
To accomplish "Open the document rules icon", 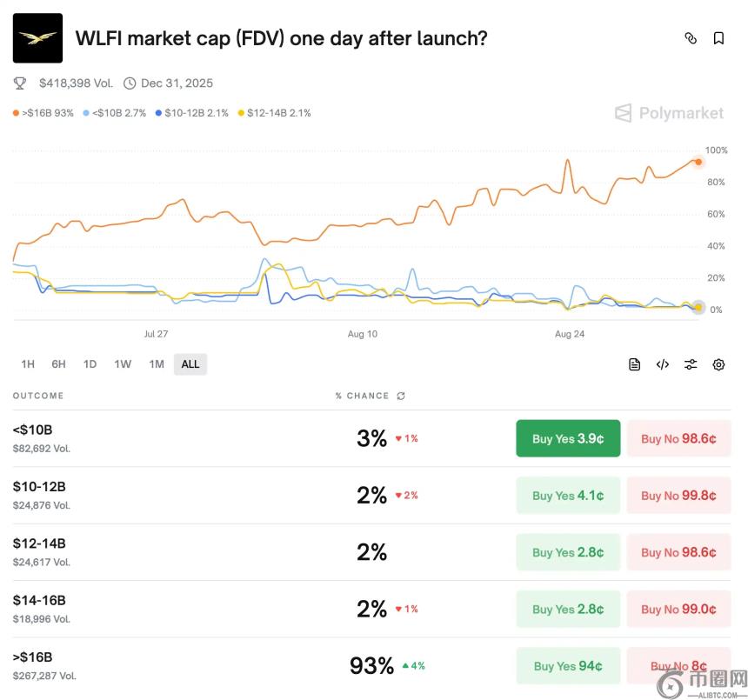I will coord(635,364).
